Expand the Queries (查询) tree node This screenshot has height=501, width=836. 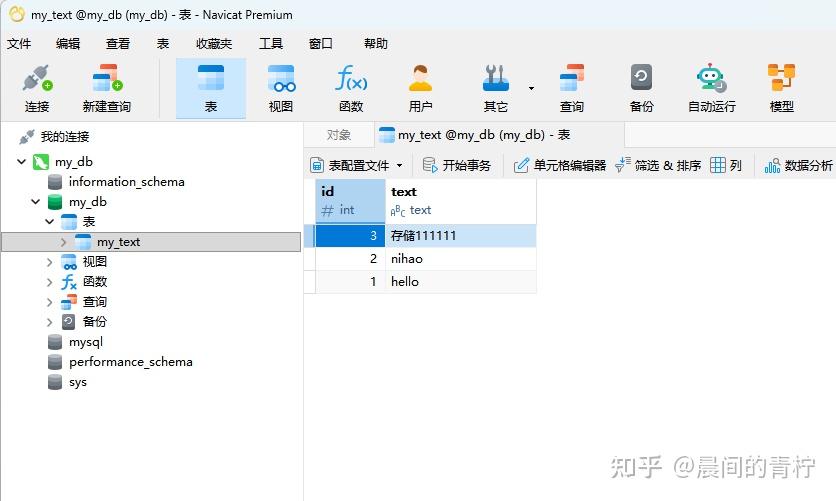(49, 302)
